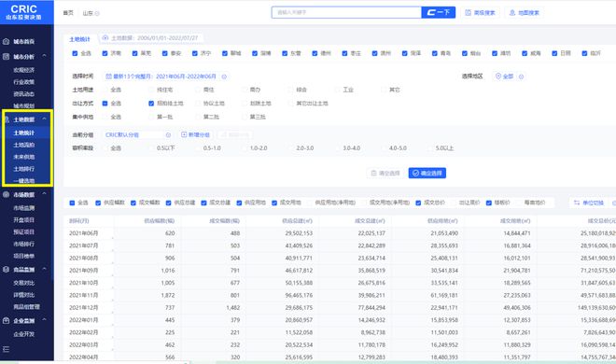Viewport: 616px width, 364px height.
Task: Open the 选择时间 date range dropdown arrow
Action: coord(224,77)
